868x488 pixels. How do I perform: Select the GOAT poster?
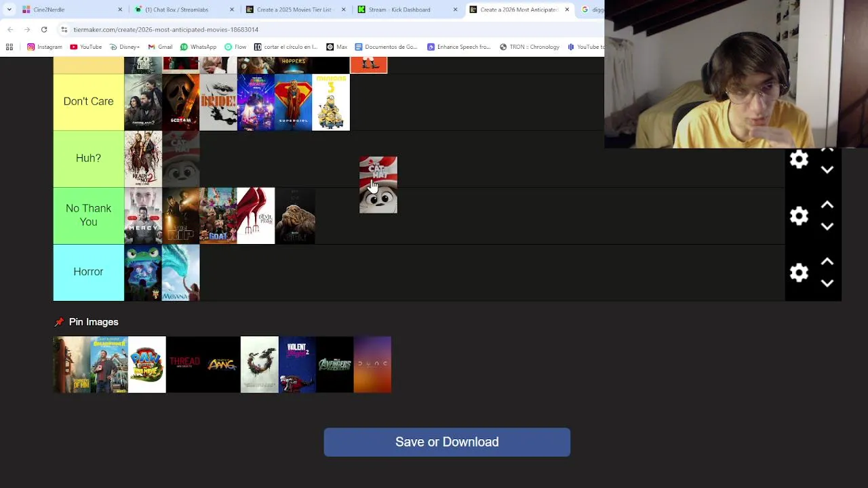tap(218, 216)
